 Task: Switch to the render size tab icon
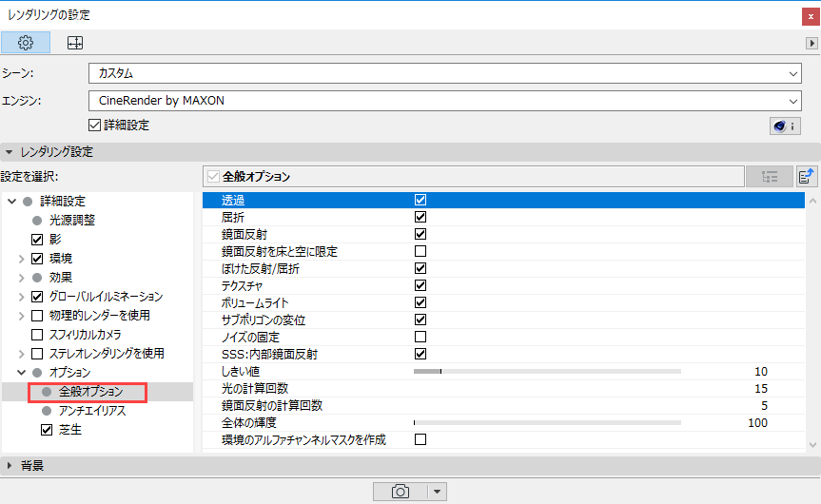[75, 43]
